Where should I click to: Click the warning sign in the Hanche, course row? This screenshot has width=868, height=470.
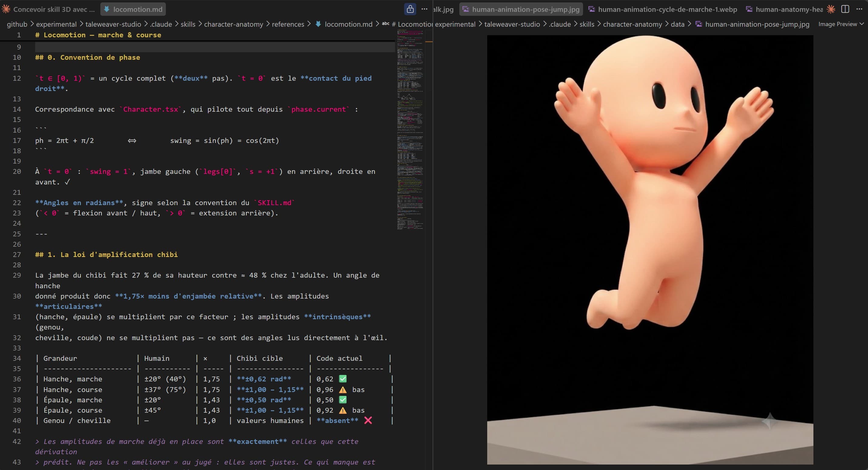343,389
